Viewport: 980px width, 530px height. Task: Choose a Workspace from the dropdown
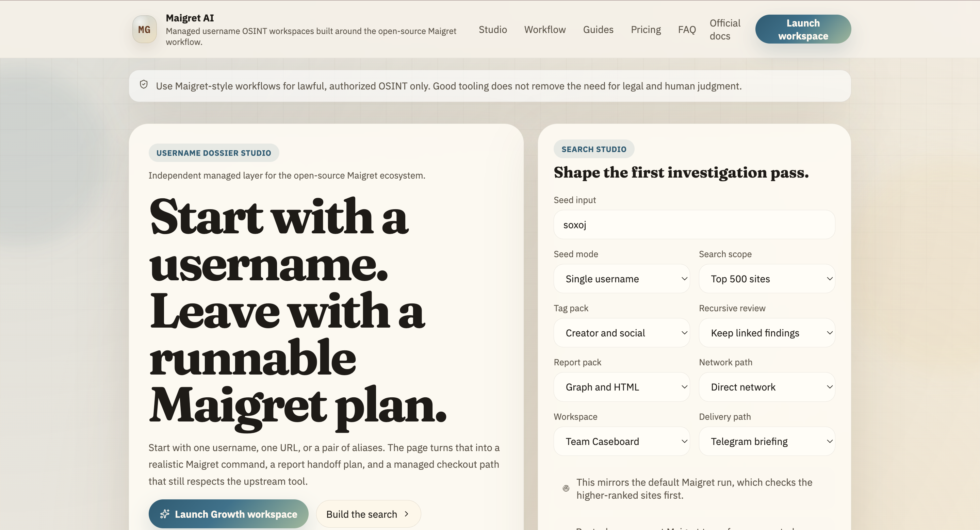622,442
